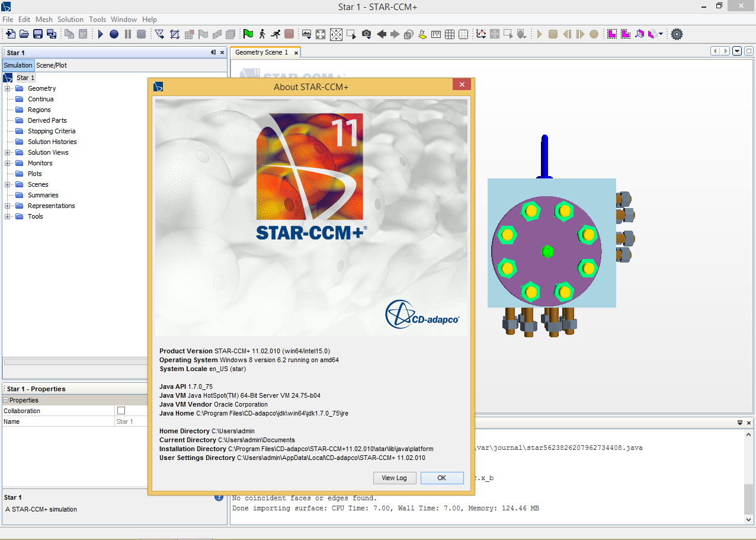Select the Plots tree item
The height and width of the screenshot is (540, 756).
coord(35,174)
